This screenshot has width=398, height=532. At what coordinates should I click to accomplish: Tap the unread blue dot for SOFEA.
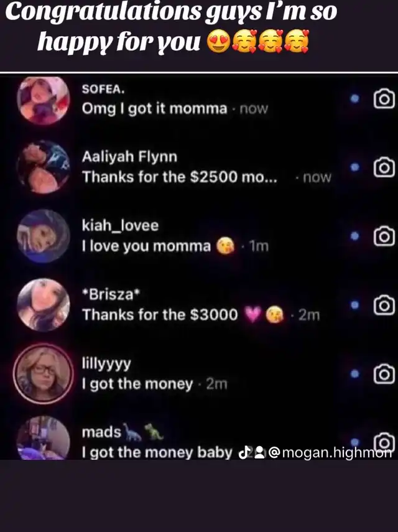point(354,99)
